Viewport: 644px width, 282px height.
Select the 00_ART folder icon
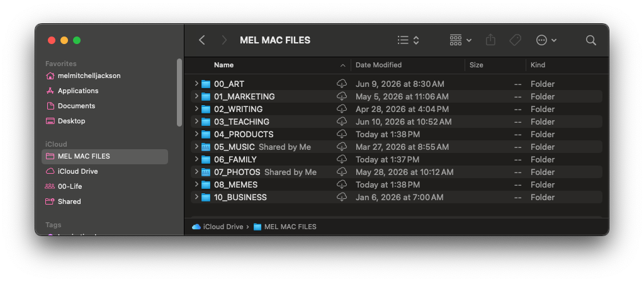coord(206,84)
